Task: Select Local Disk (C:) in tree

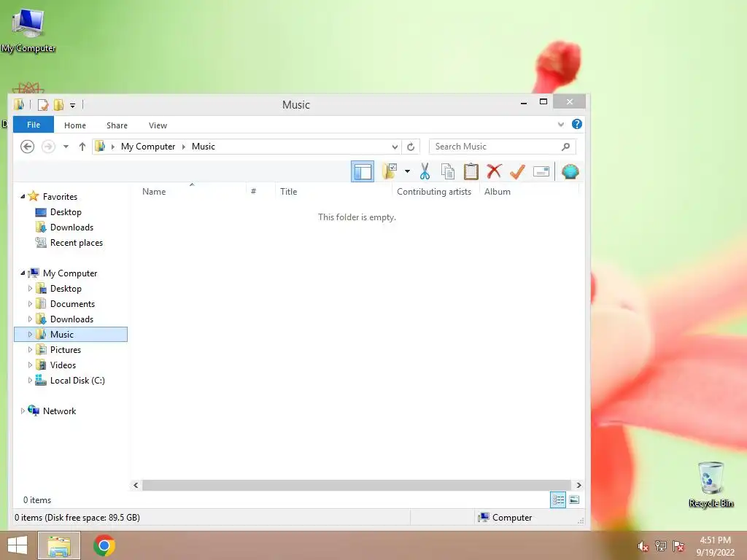Action: [x=77, y=381]
